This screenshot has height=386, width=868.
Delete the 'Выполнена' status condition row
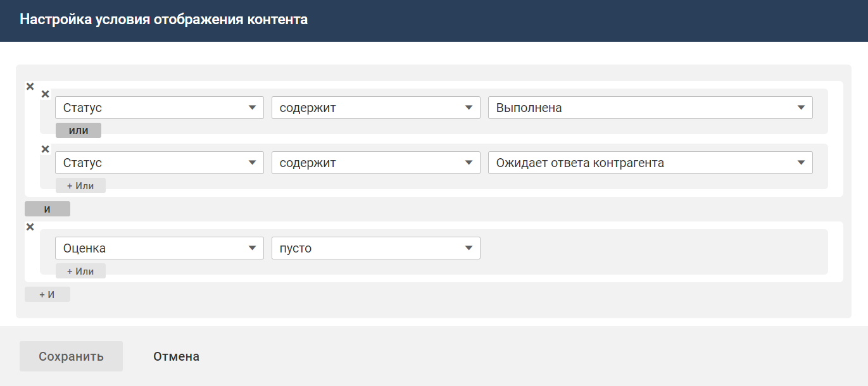[45, 94]
